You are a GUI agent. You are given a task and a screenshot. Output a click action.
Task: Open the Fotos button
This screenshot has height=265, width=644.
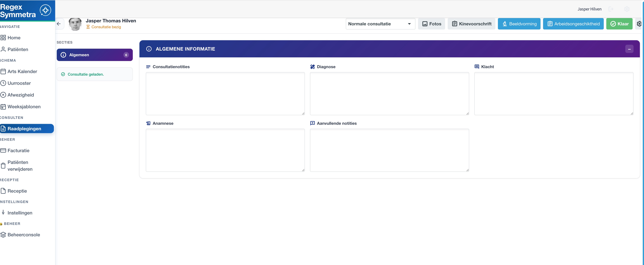pos(431,24)
